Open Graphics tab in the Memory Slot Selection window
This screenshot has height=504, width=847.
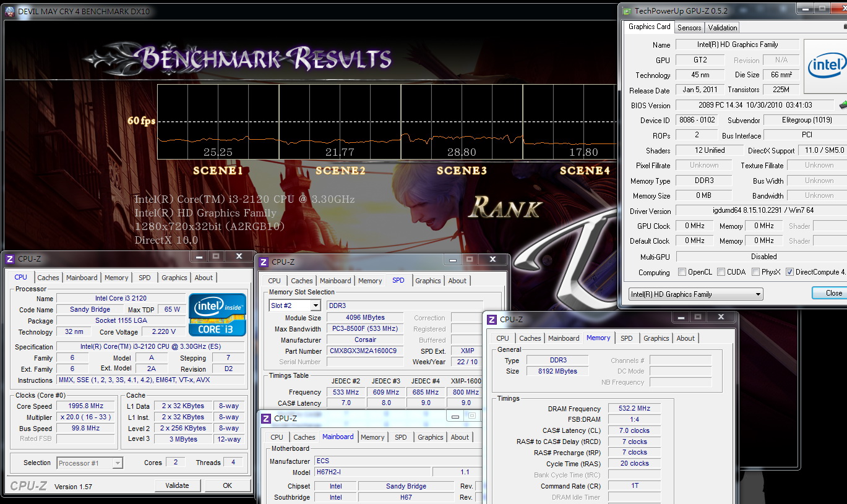[428, 281]
